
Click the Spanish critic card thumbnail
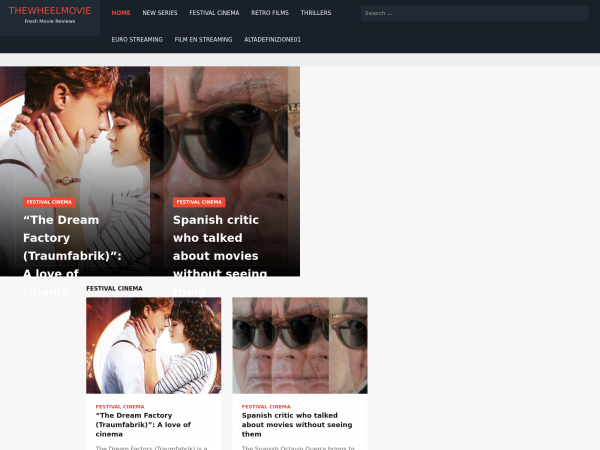click(x=299, y=345)
